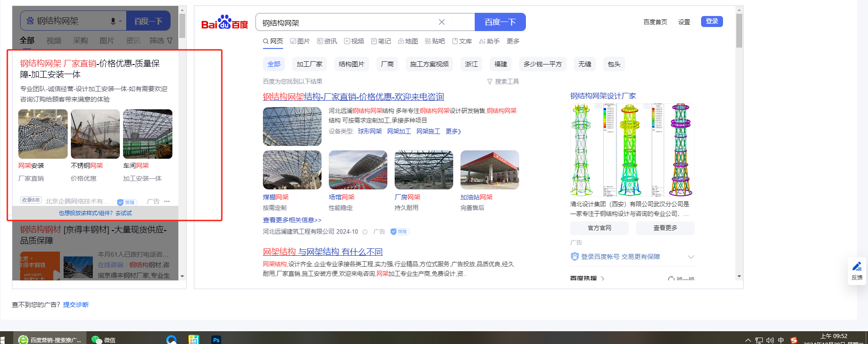This screenshot has height=344, width=868.
Task: Switch to the 笔记 tab in desktop preview
Action: pos(381,41)
